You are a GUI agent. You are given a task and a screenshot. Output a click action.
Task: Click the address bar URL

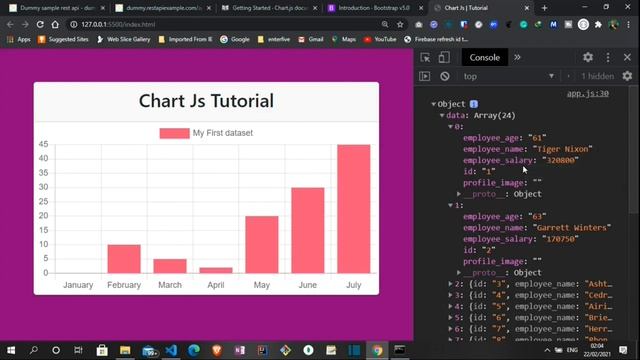point(118,24)
